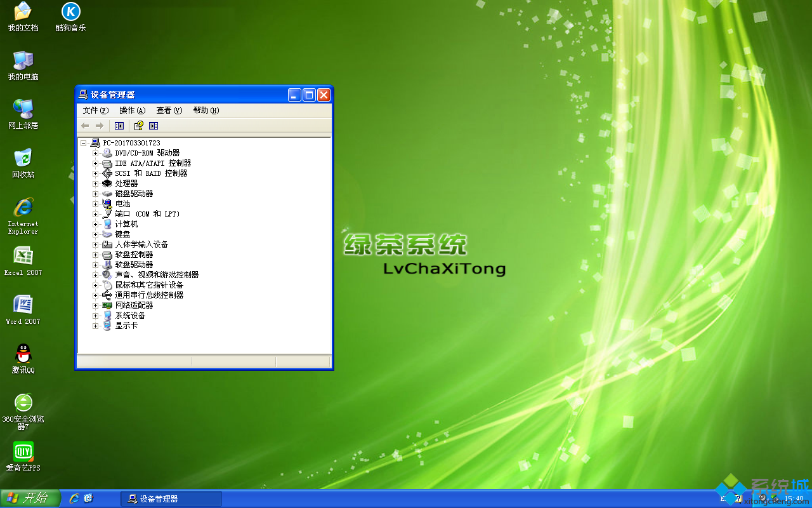This screenshot has width=812, height=508.
Task: Expand the SCSI 和 RAID 控制器 node
Action: click(x=95, y=173)
